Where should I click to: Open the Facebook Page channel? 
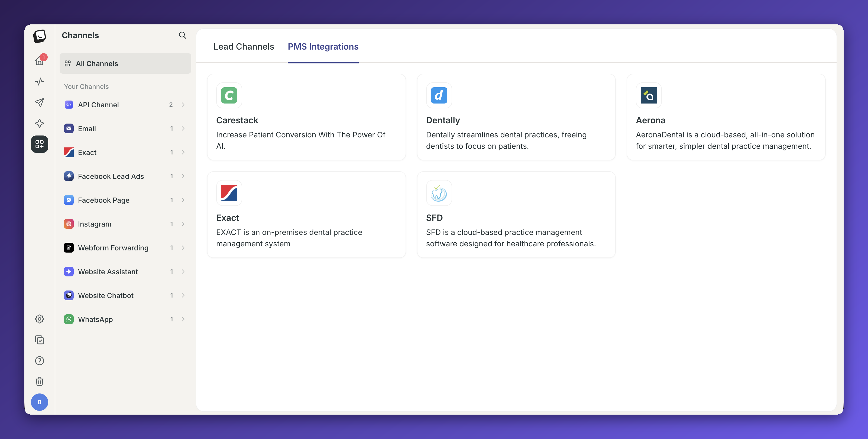(125, 200)
